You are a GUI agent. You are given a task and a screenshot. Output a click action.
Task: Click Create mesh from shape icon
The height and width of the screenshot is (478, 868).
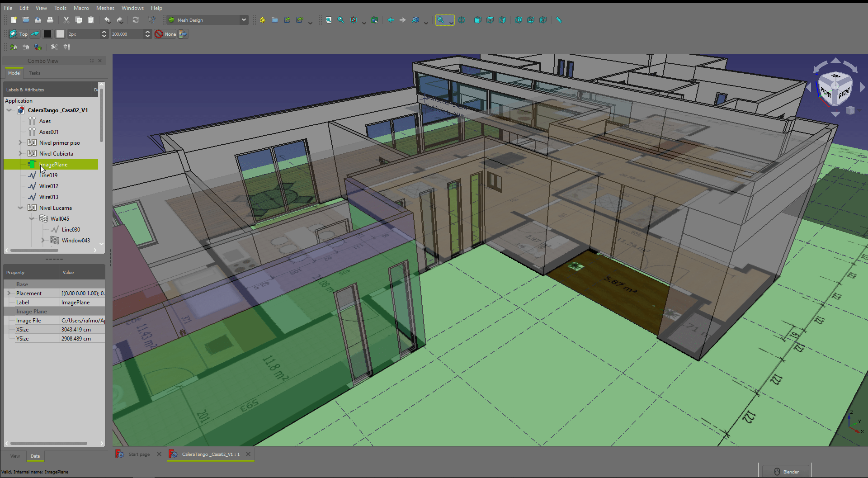click(x=38, y=47)
